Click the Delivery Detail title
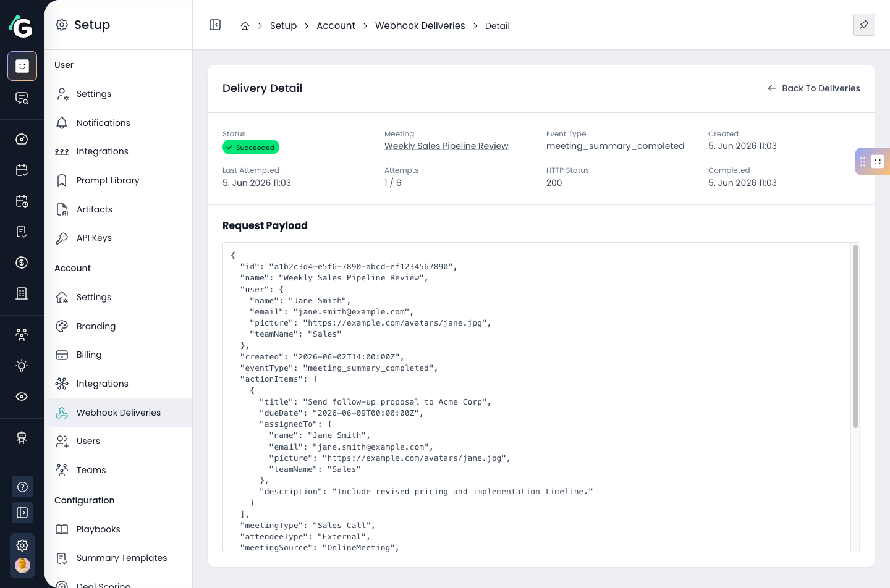The image size is (890, 588). coord(262,88)
